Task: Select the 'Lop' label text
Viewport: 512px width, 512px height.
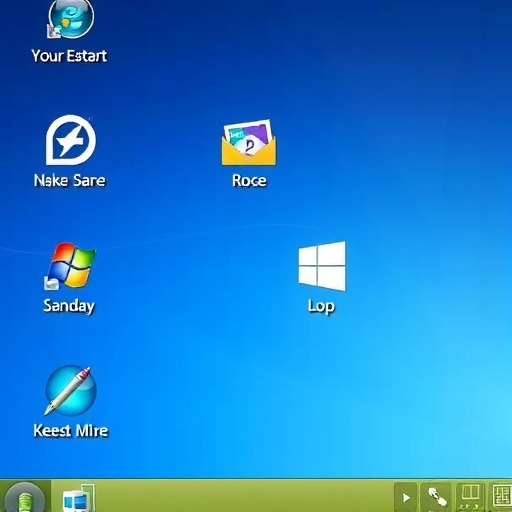Action: [321, 306]
